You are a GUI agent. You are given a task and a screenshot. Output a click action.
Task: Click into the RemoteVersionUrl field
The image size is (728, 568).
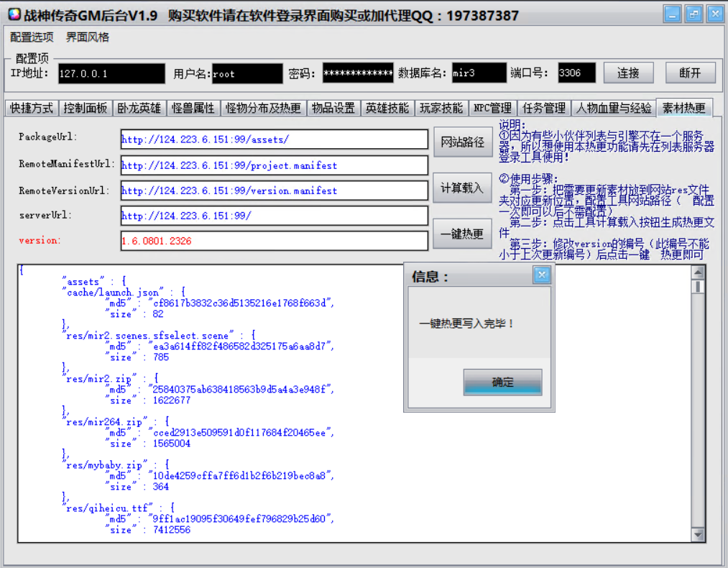(x=274, y=191)
